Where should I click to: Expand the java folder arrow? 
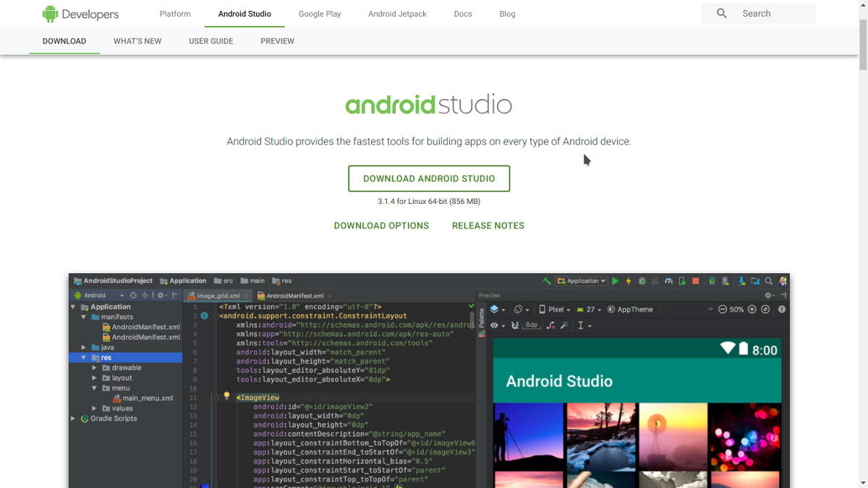(x=84, y=347)
